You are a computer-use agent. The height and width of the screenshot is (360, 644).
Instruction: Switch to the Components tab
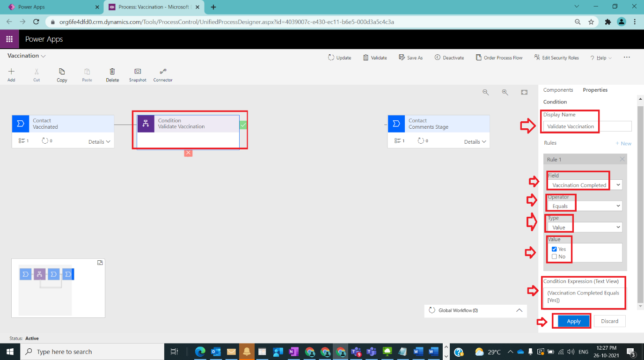[558, 89]
